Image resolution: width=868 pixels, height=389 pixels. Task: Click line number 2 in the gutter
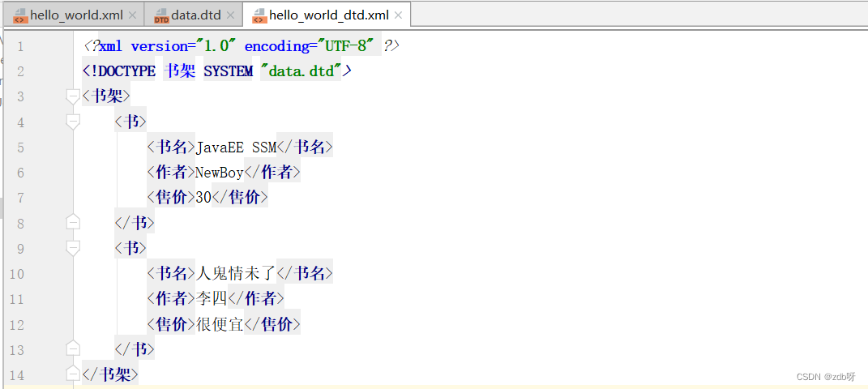point(20,72)
